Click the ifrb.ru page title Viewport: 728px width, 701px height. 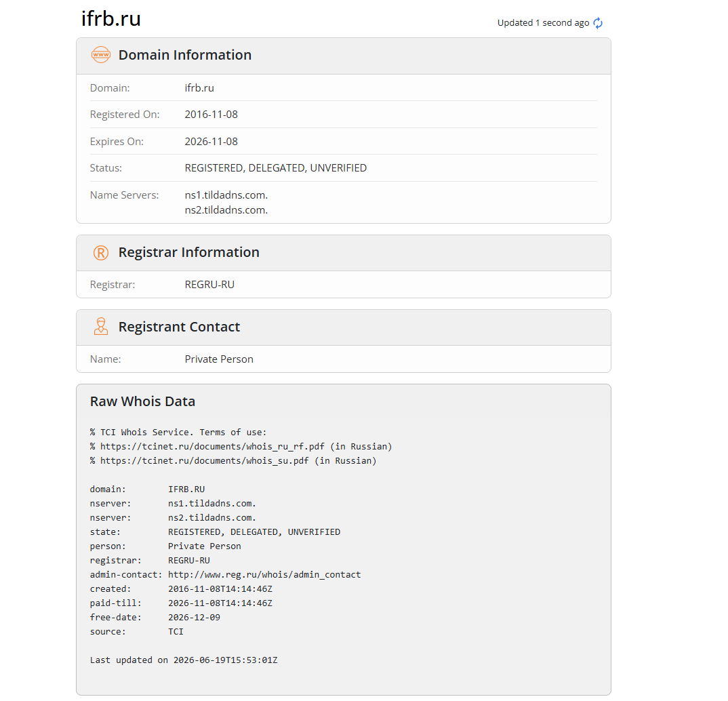tap(111, 18)
